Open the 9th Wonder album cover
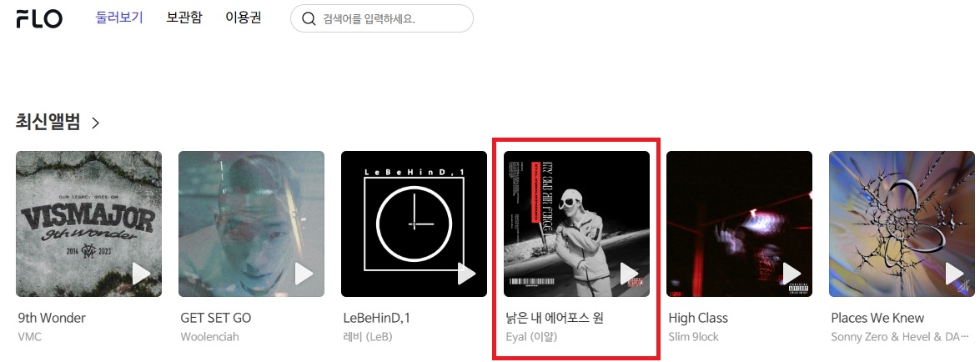Viewport: 980px width, 362px height. click(88, 224)
